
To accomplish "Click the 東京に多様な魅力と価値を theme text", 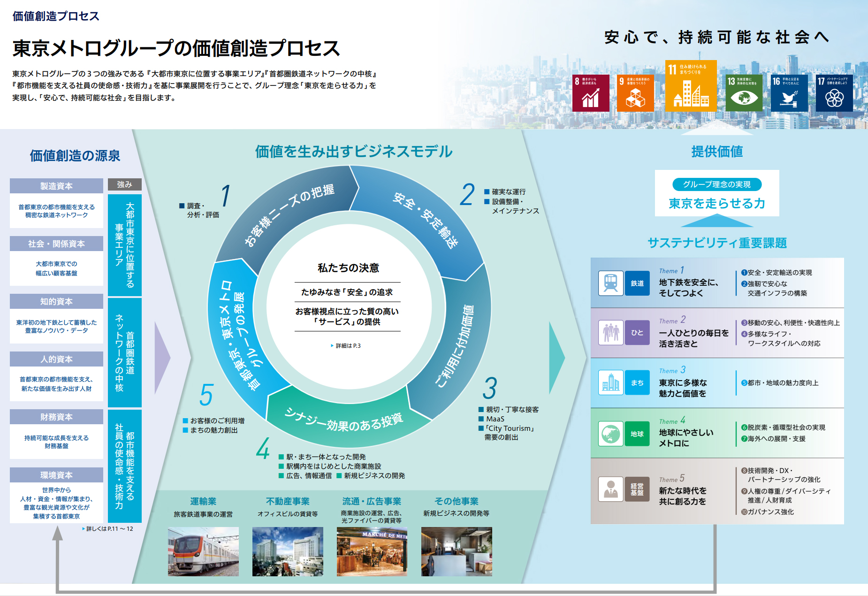I will (683, 388).
